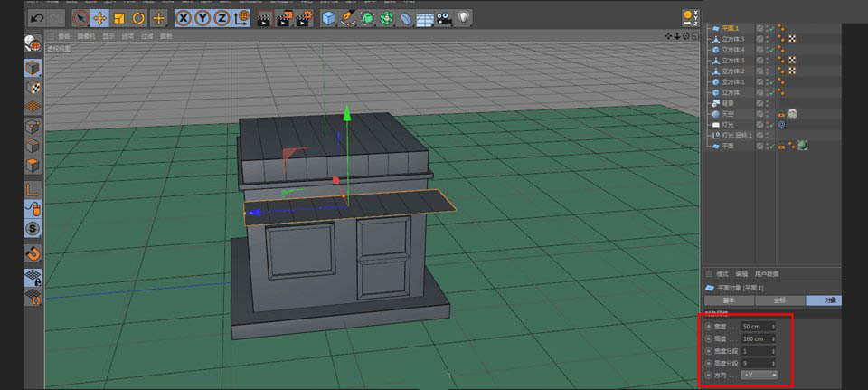Viewport: 868px width, 390px height.
Task: Click the Render to Picture Viewer icon
Action: [282, 17]
